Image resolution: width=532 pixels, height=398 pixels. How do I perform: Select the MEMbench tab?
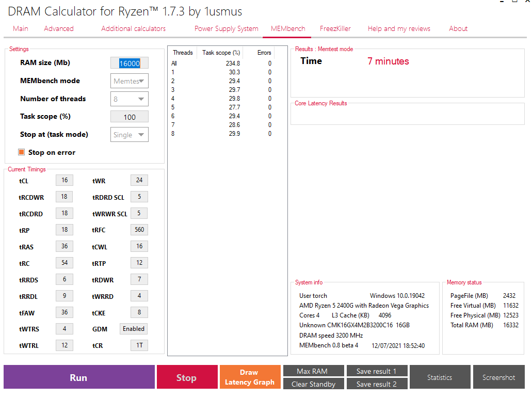[x=288, y=28]
